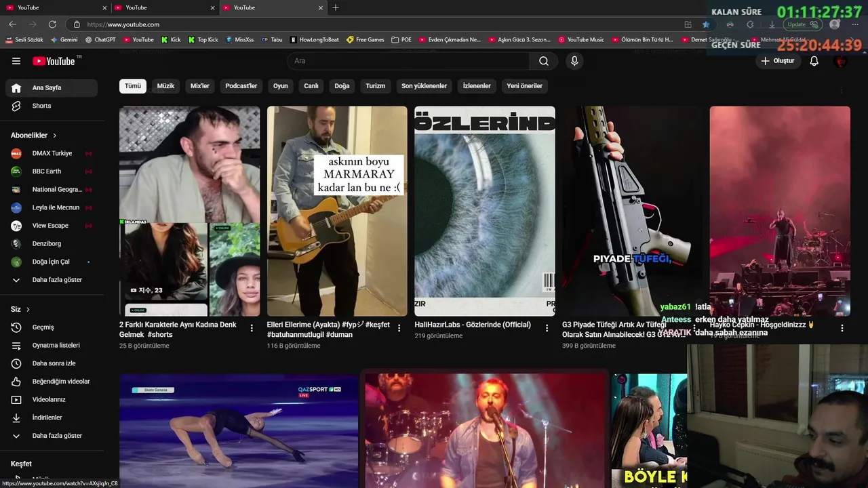Image resolution: width=868 pixels, height=488 pixels.
Task: Open the guitar player MARMARAY thumbnail
Action: (337, 211)
